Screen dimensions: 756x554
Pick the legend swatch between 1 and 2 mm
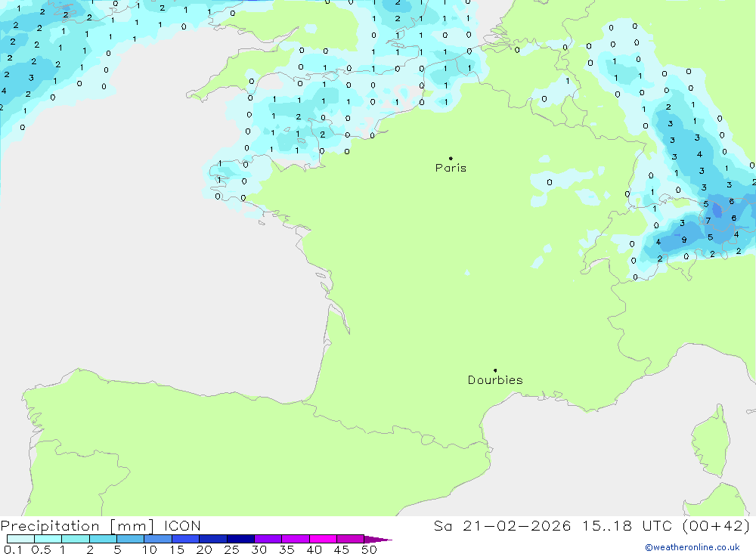pyautogui.click(x=76, y=539)
